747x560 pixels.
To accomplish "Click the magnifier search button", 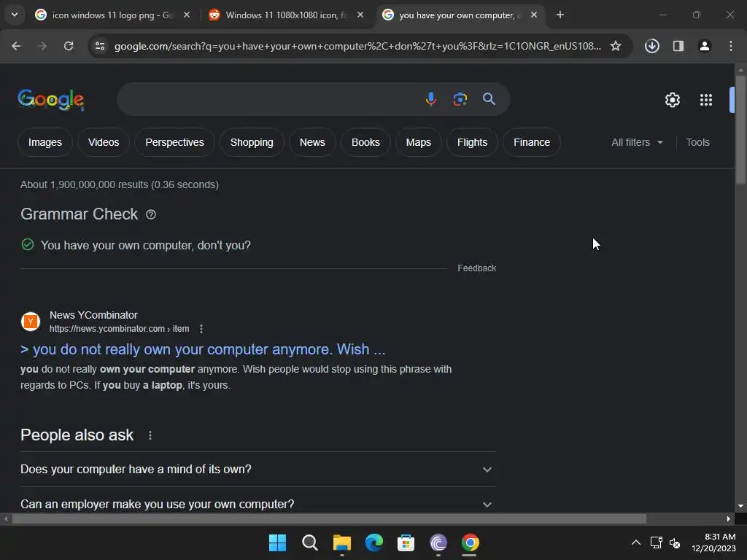I will click(489, 99).
